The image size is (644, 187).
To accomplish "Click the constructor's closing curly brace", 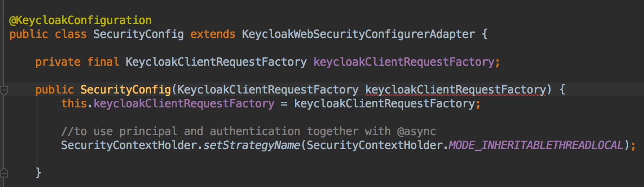I will 39,173.
